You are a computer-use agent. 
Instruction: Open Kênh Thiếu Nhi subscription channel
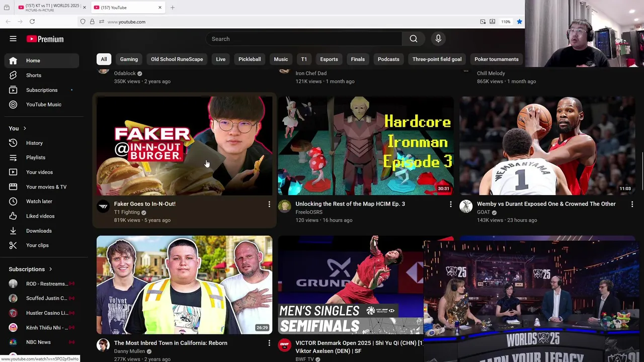pyautogui.click(x=42, y=328)
